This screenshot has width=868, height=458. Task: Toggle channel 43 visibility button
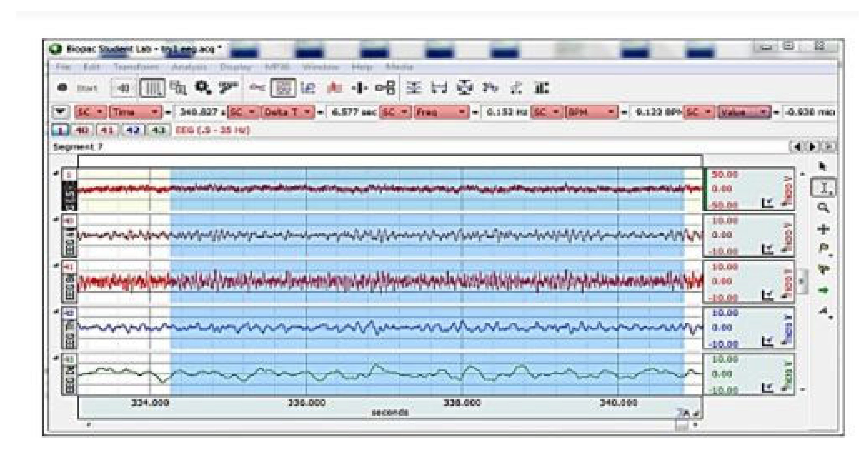pyautogui.click(x=158, y=130)
